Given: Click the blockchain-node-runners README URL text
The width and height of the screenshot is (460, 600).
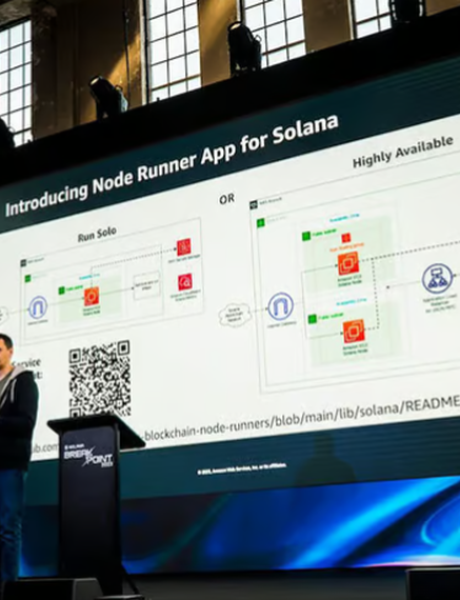Looking at the screenshot, I should pyautogui.click(x=302, y=419).
